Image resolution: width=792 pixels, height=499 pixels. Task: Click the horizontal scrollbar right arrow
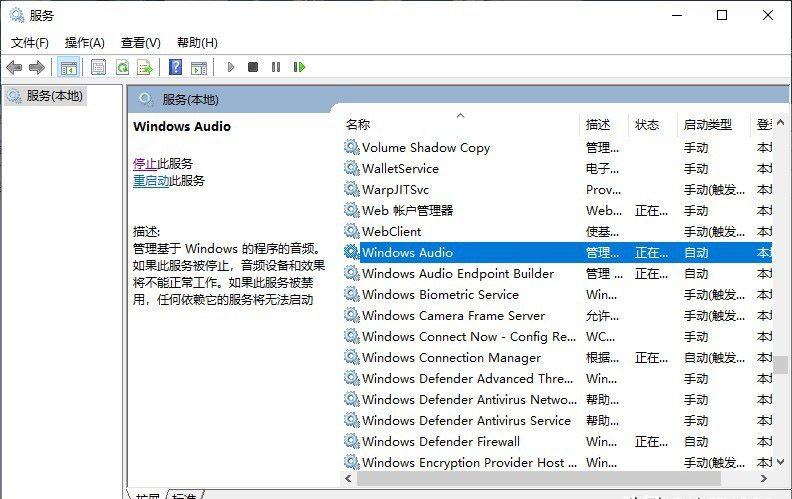(764, 478)
